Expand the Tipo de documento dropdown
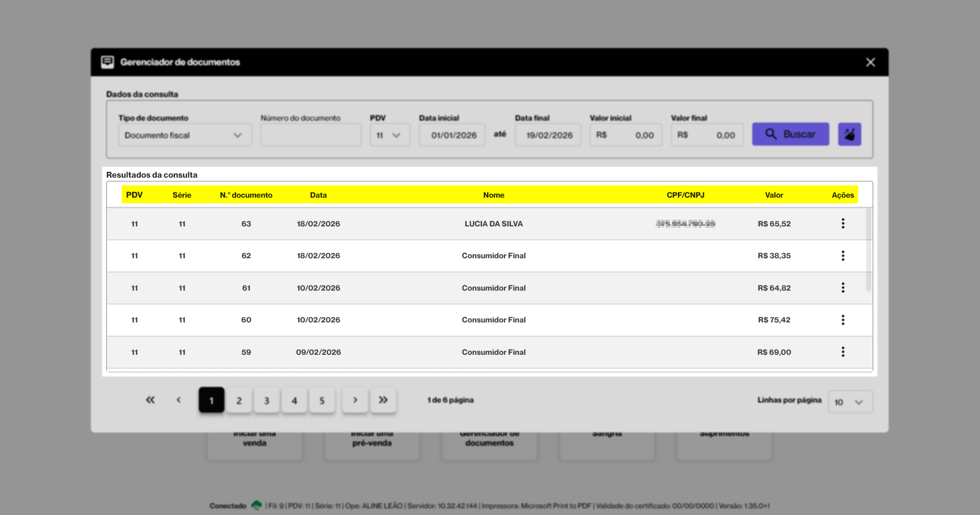This screenshot has height=515, width=980. click(x=185, y=135)
